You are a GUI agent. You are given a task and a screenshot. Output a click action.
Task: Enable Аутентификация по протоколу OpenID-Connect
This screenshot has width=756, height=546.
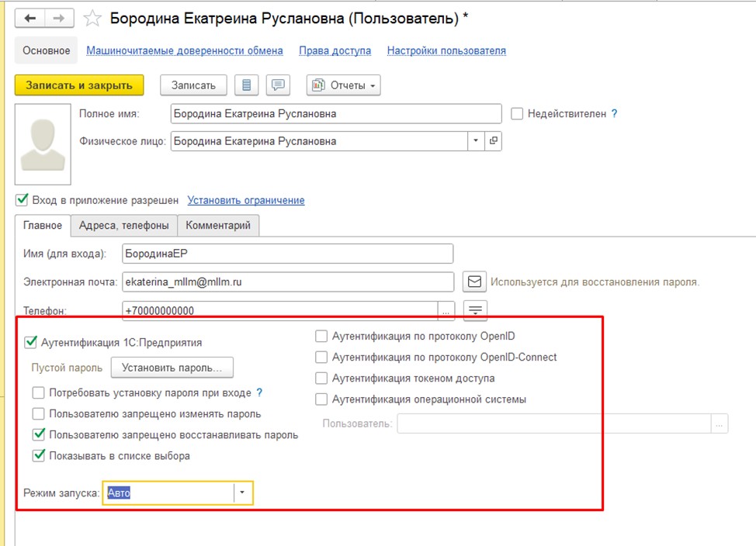(x=321, y=357)
